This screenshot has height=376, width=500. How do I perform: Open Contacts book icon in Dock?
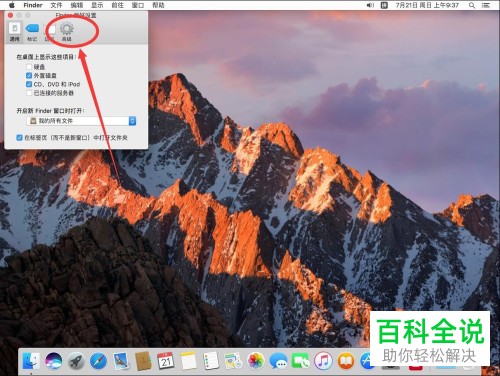(144, 361)
